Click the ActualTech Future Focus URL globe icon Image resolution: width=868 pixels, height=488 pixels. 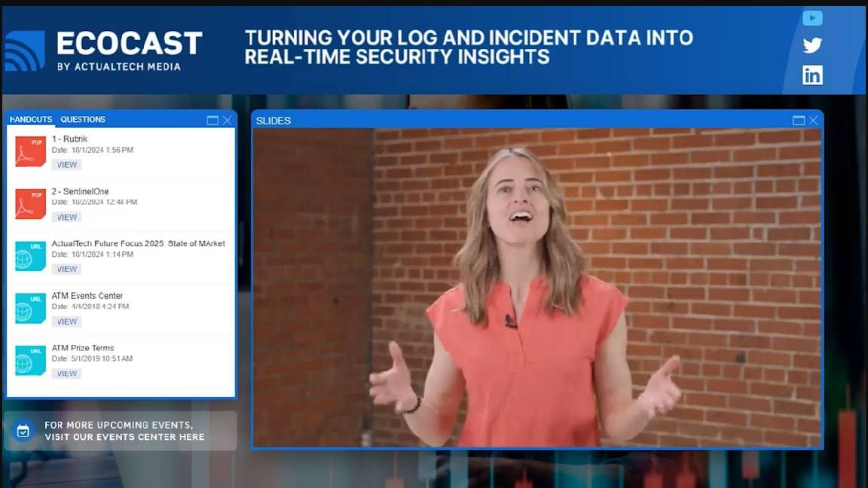pos(29,256)
